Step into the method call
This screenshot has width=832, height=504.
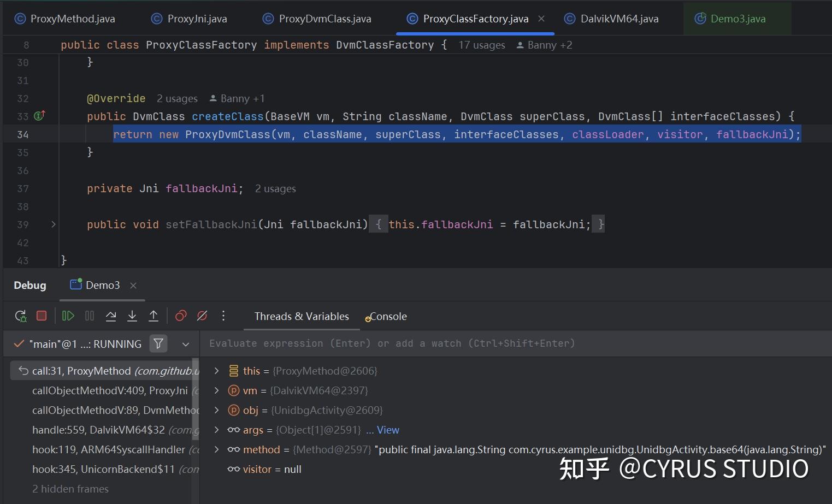132,316
